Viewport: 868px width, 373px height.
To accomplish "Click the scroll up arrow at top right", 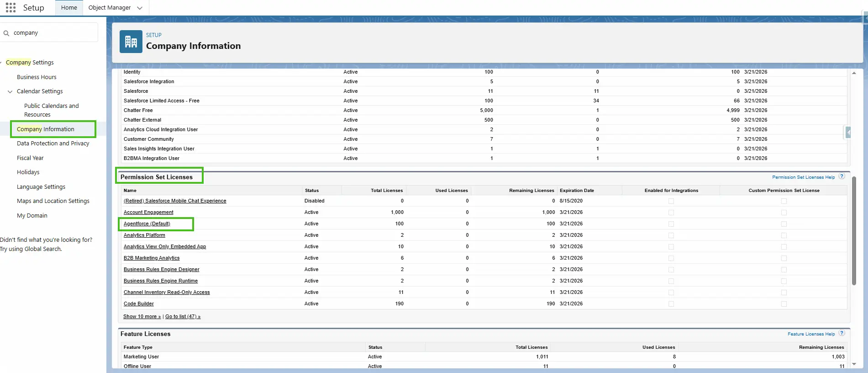I will (854, 73).
